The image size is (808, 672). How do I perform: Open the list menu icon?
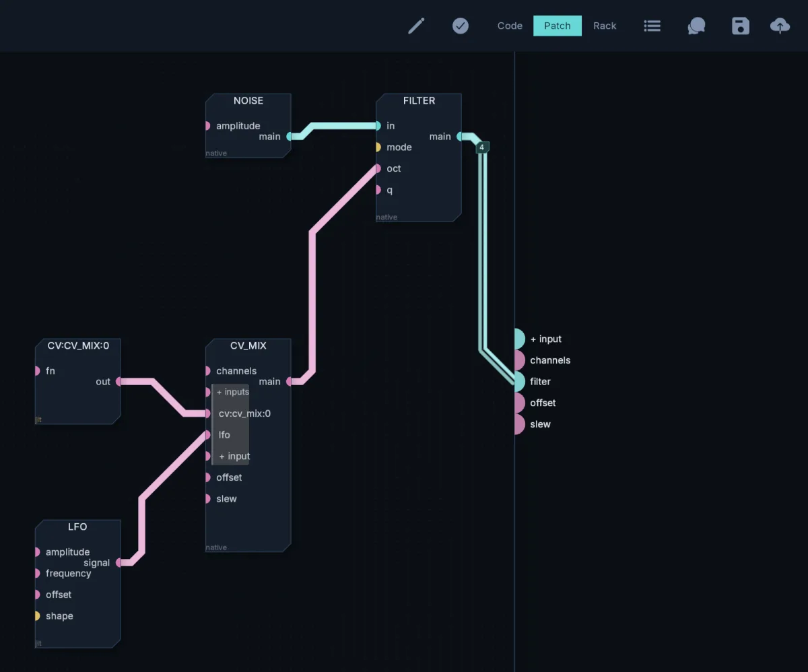click(652, 26)
